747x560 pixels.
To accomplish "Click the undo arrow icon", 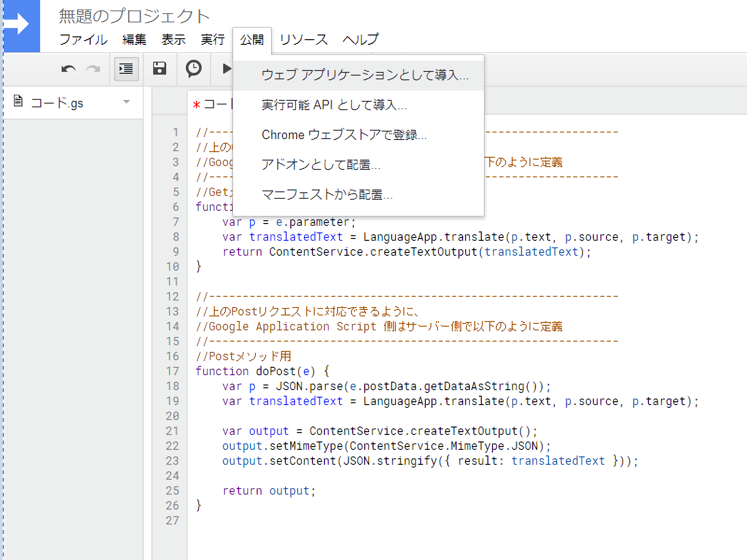I will [68, 69].
